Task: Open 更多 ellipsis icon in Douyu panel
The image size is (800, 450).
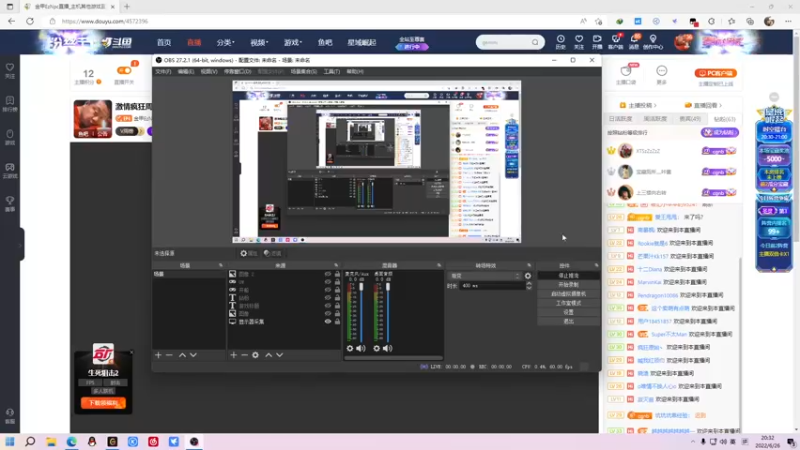Action: (x=662, y=74)
